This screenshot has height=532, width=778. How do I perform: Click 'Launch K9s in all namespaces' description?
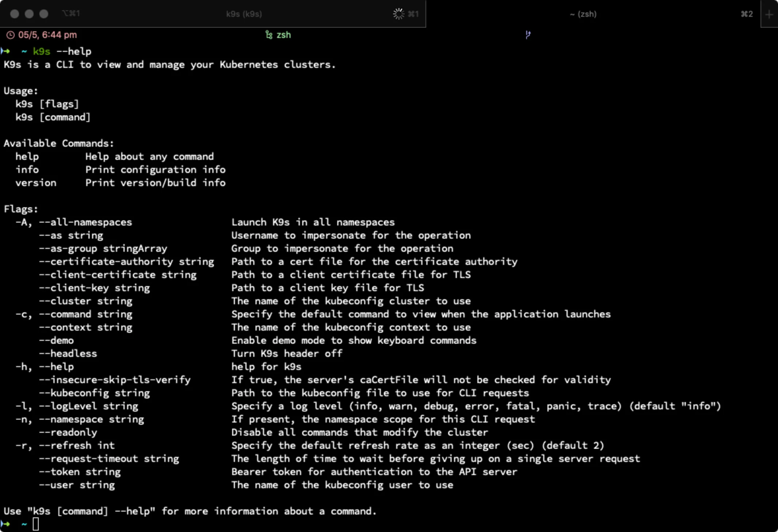coord(313,222)
